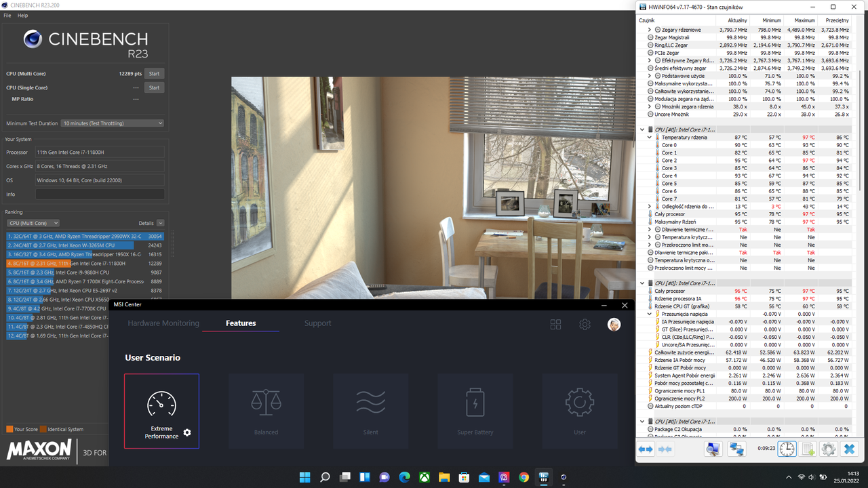This screenshot has width=868, height=488.
Task: Open Extreme Performance settings gear
Action: point(187,432)
